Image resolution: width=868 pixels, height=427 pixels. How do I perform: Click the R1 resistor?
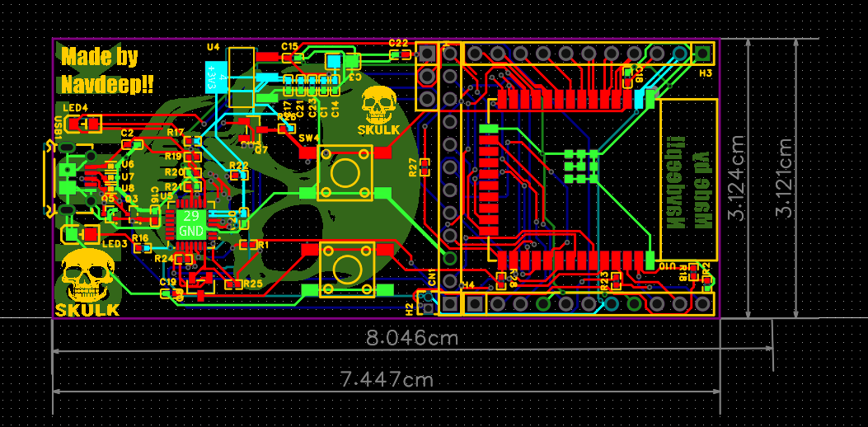pyautogui.click(x=249, y=245)
